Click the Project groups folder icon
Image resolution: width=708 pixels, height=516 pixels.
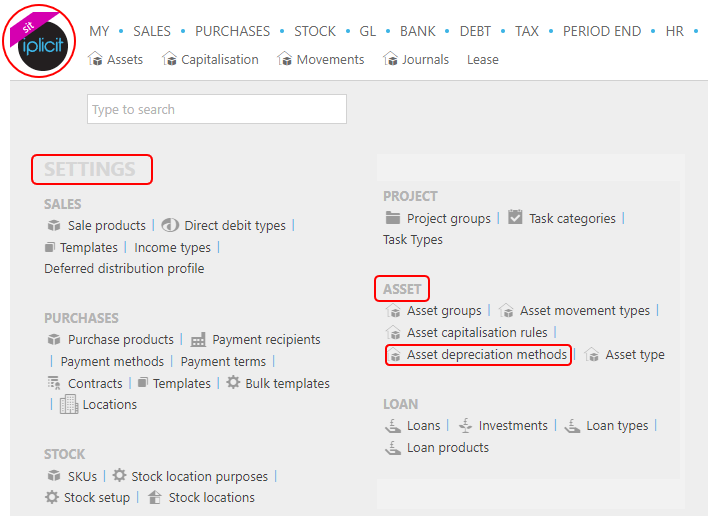coord(393,218)
